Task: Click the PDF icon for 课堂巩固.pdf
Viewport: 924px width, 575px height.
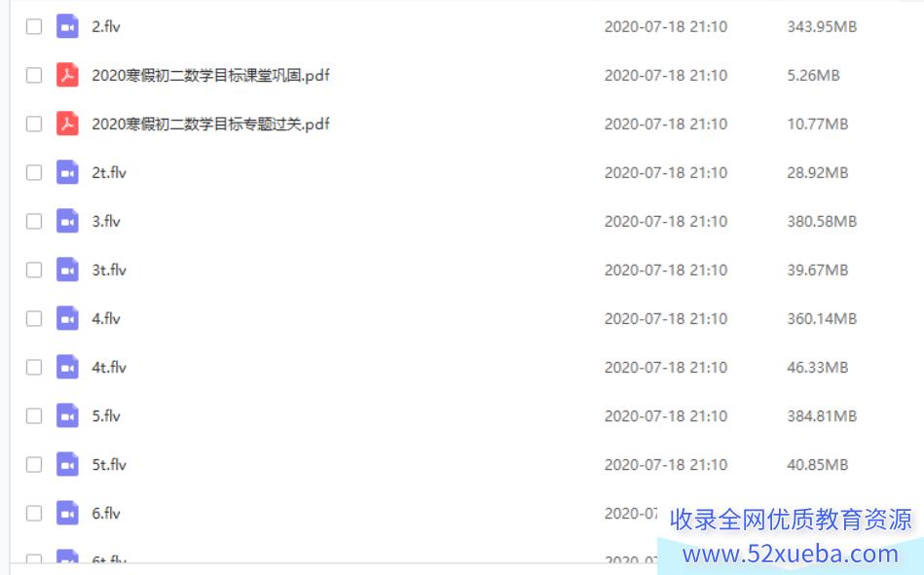Action: tap(67, 76)
